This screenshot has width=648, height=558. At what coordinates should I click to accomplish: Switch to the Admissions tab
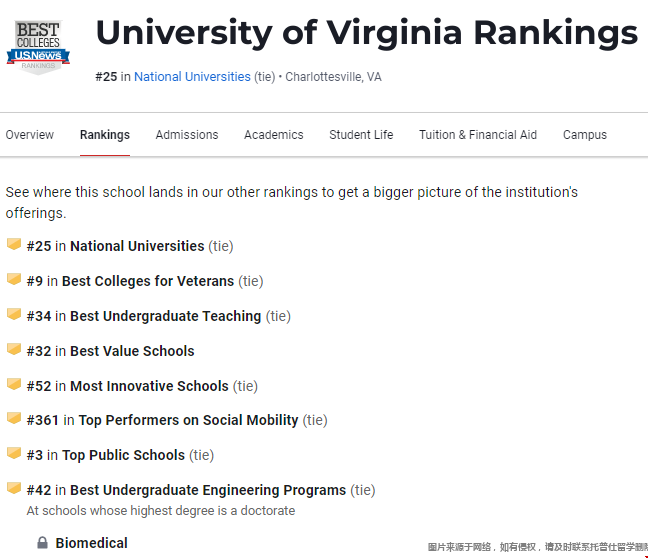(x=187, y=135)
